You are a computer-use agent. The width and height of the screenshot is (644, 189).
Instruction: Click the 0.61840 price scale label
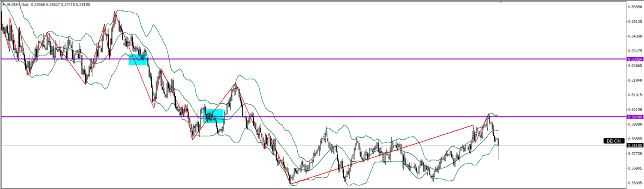[x=635, y=80]
